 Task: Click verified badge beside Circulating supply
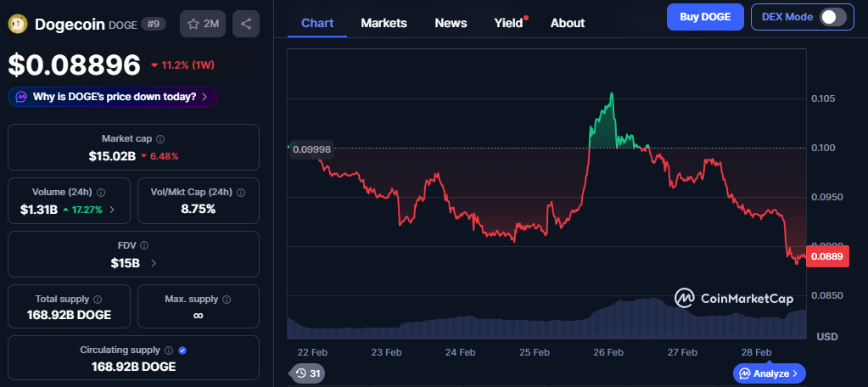pos(183,350)
